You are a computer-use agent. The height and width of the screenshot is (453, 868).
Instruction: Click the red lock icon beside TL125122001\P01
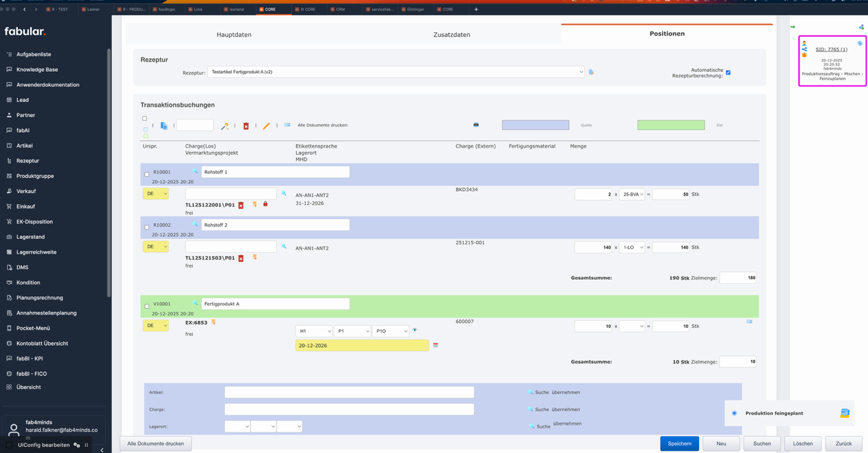tap(265, 204)
